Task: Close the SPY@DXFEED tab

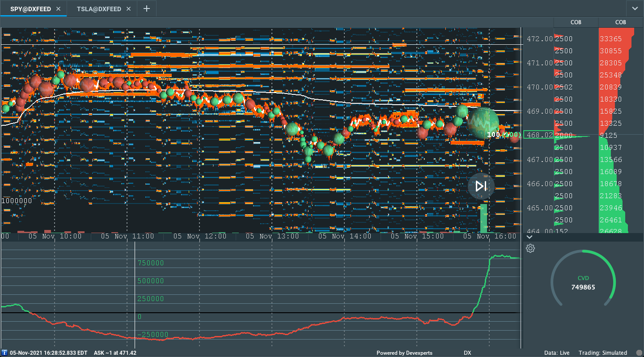Action: click(x=58, y=9)
